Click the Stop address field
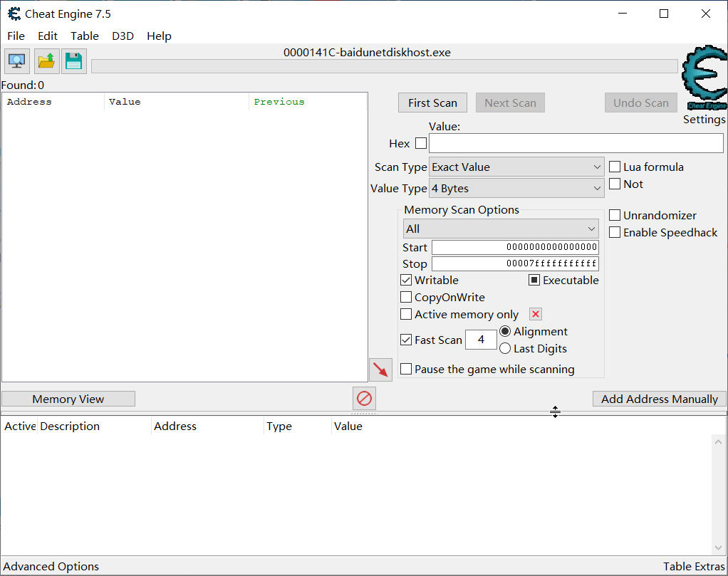 pos(515,263)
